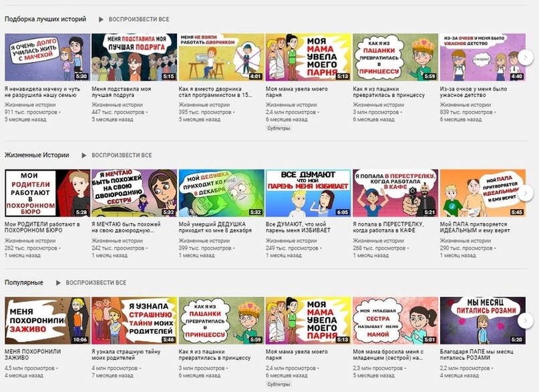Play all videos in Популярные

click(x=96, y=282)
